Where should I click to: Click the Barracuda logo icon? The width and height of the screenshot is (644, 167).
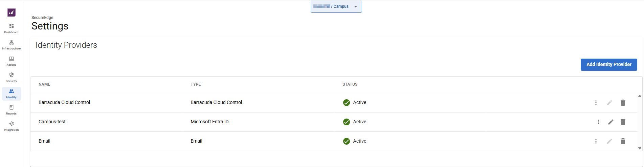coord(12,13)
